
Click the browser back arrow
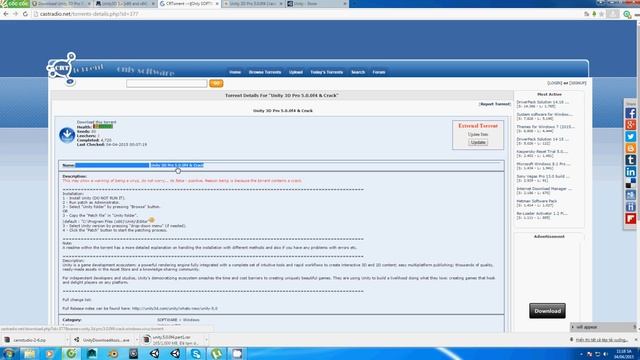click(x=6, y=14)
